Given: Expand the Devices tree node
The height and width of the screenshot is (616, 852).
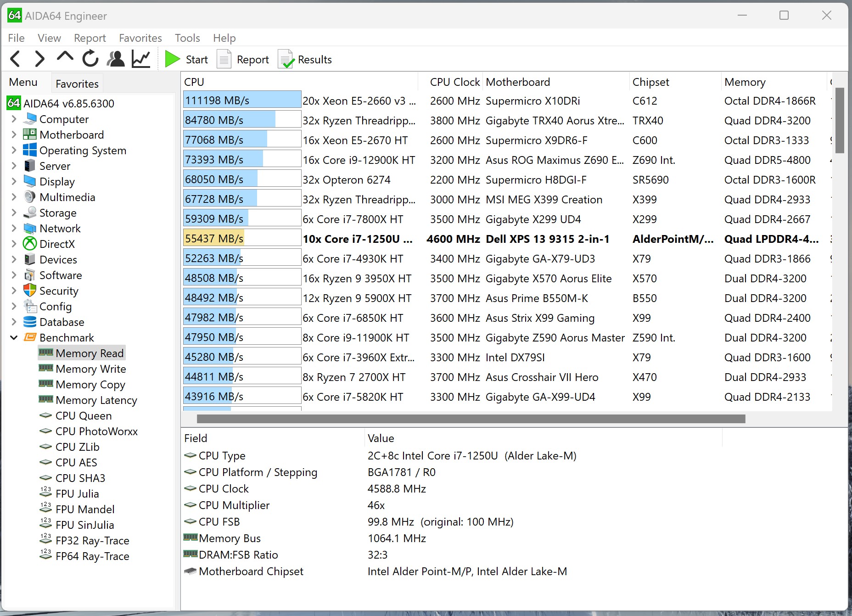Looking at the screenshot, I should pos(14,259).
